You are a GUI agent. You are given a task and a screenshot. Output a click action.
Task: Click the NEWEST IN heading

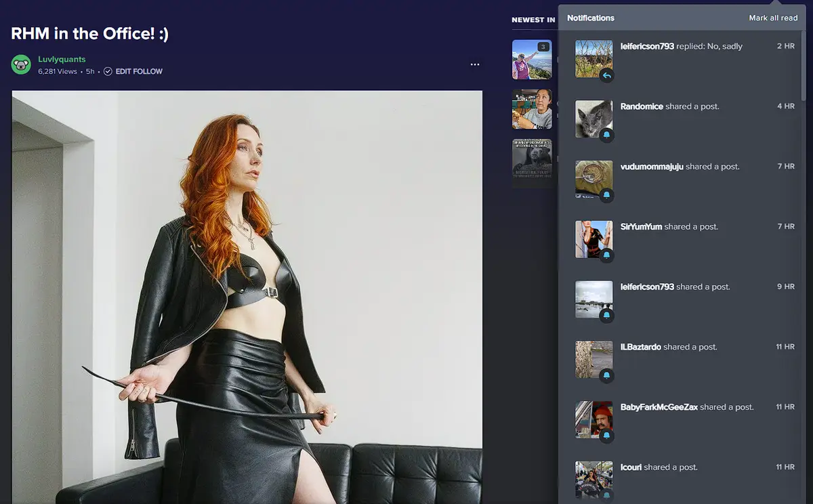click(533, 20)
